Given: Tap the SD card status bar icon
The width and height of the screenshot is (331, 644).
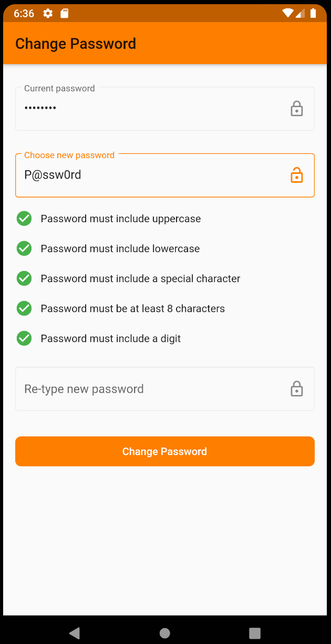Looking at the screenshot, I should click(65, 13).
